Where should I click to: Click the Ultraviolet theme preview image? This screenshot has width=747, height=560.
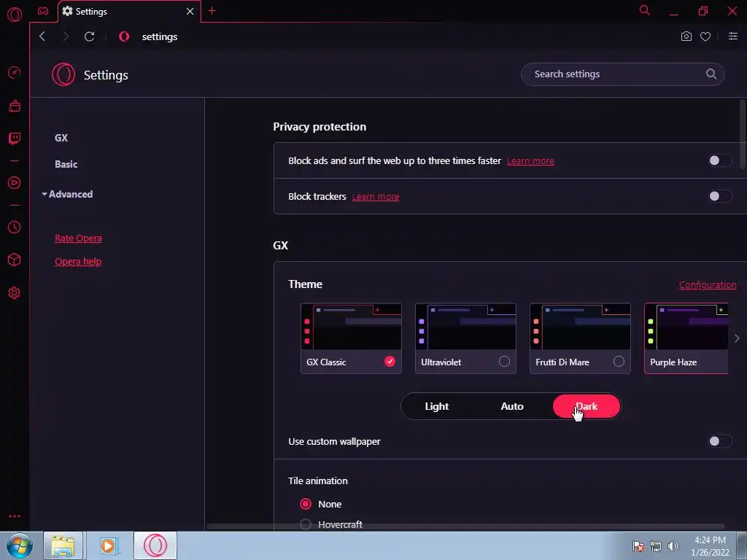tap(465, 327)
